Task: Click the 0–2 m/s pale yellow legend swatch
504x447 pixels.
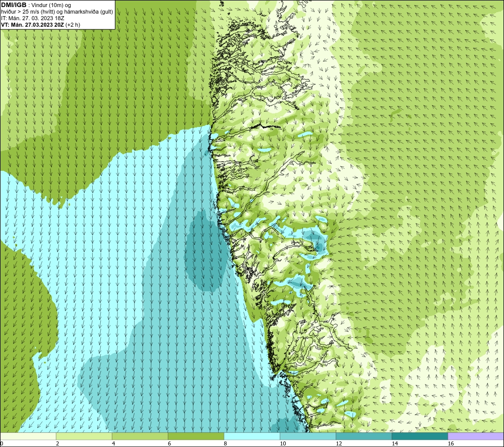Action: (x=28, y=436)
